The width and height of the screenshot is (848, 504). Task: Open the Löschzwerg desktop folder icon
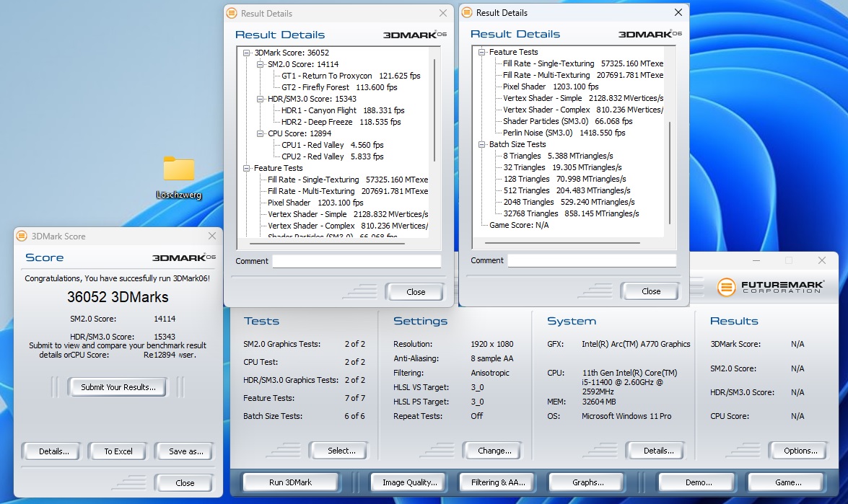(179, 177)
